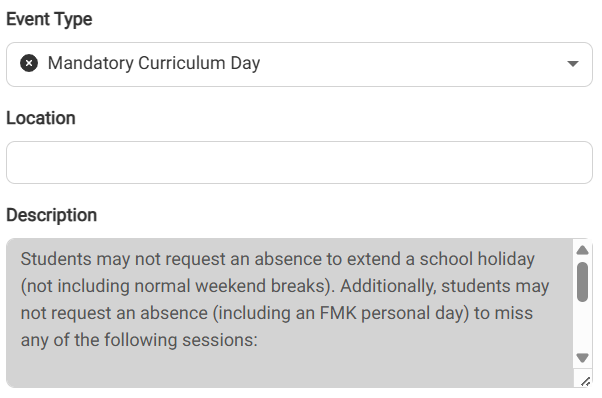Click the Description scrollbar down arrow
The image size is (602, 398).
[582, 358]
